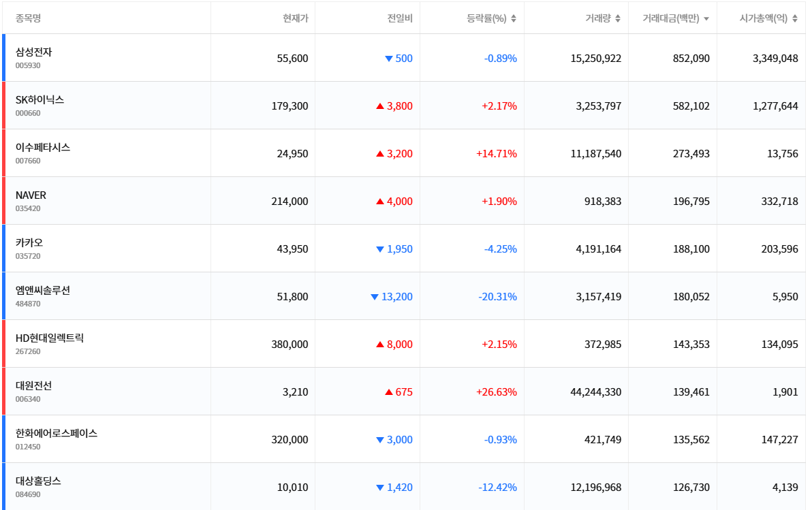
Task: Sort by 등락률(%) column arrows
Action: (x=513, y=18)
